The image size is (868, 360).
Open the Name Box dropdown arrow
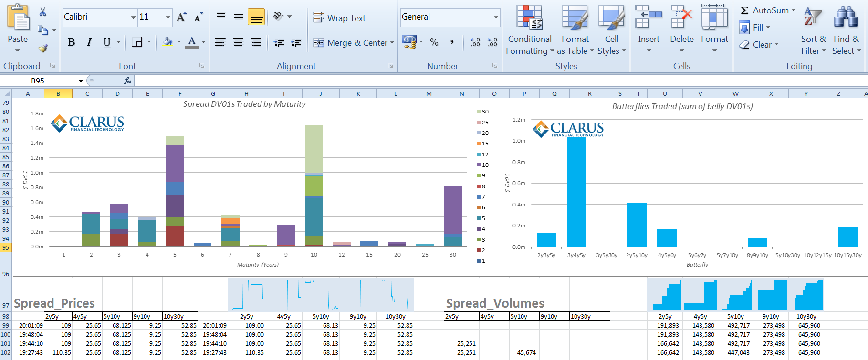(x=81, y=81)
